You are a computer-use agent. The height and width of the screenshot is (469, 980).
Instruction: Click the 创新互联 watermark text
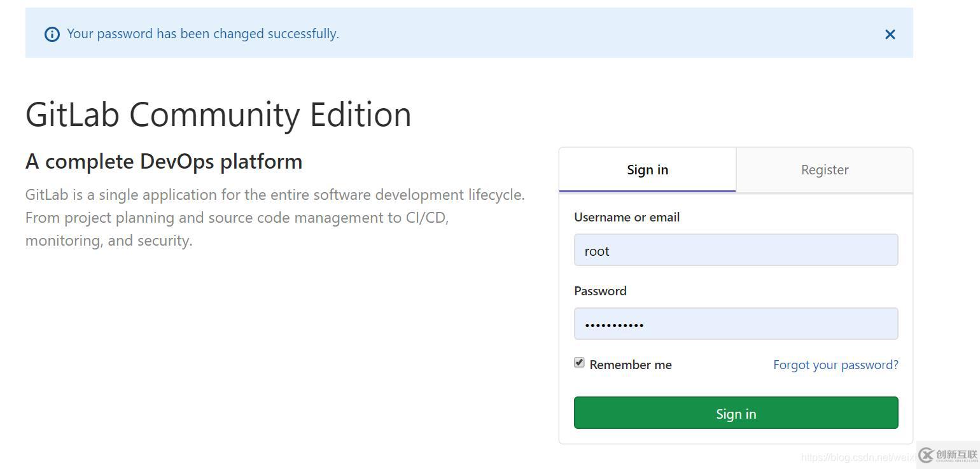pos(956,454)
